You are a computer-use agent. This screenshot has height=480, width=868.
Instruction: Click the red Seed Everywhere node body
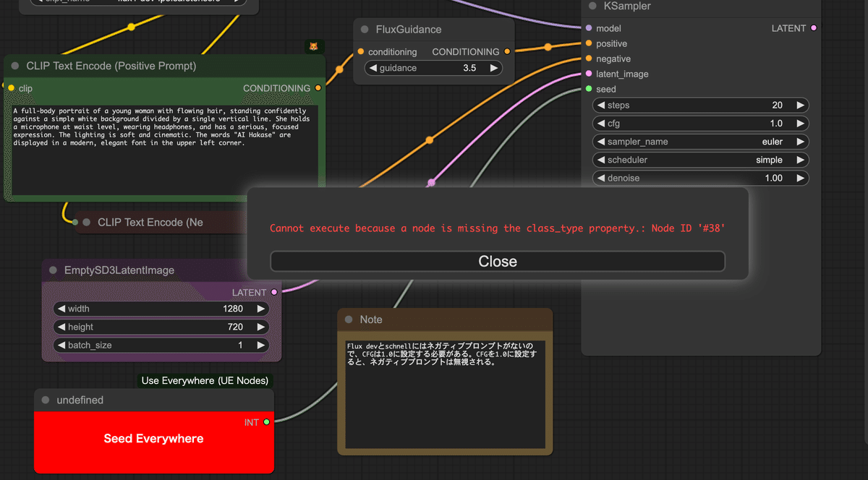[x=154, y=443]
